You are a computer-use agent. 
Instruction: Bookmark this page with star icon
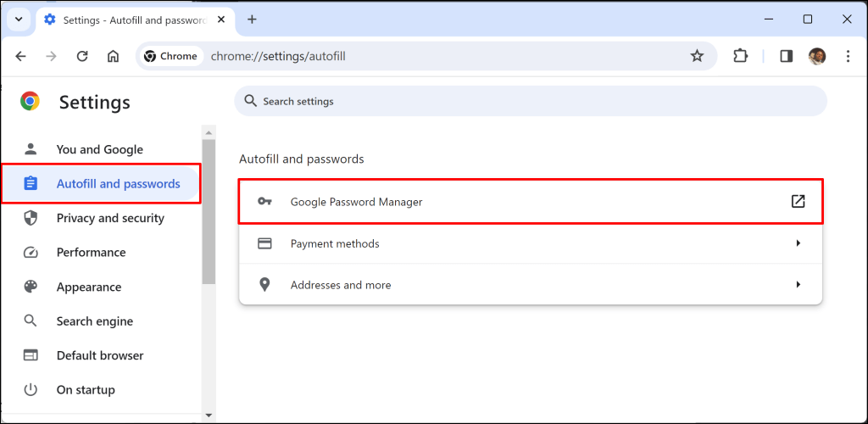697,56
